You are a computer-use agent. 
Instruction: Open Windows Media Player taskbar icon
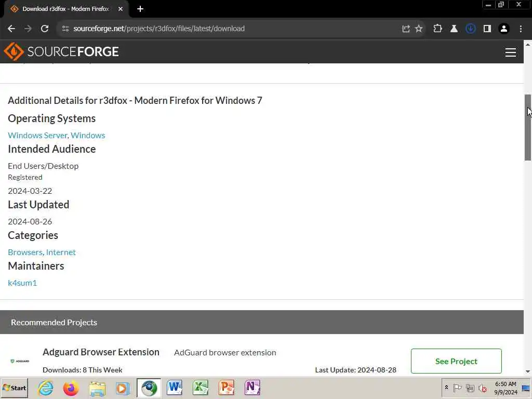tap(123, 388)
